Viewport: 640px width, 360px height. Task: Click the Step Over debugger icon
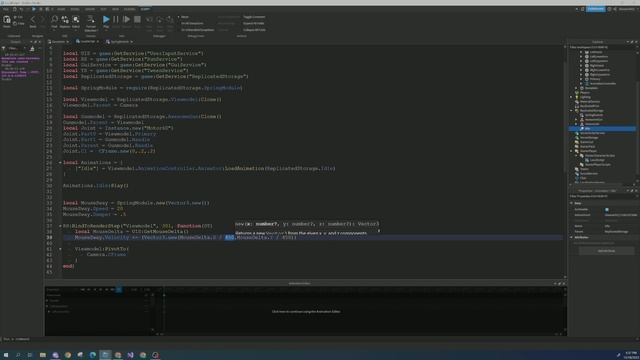pos(160,20)
